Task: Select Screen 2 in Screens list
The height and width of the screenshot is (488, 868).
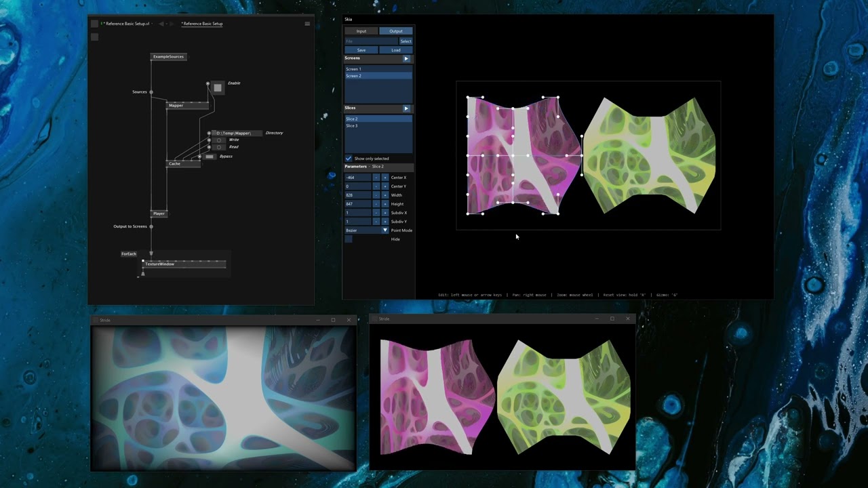Action: [x=378, y=76]
